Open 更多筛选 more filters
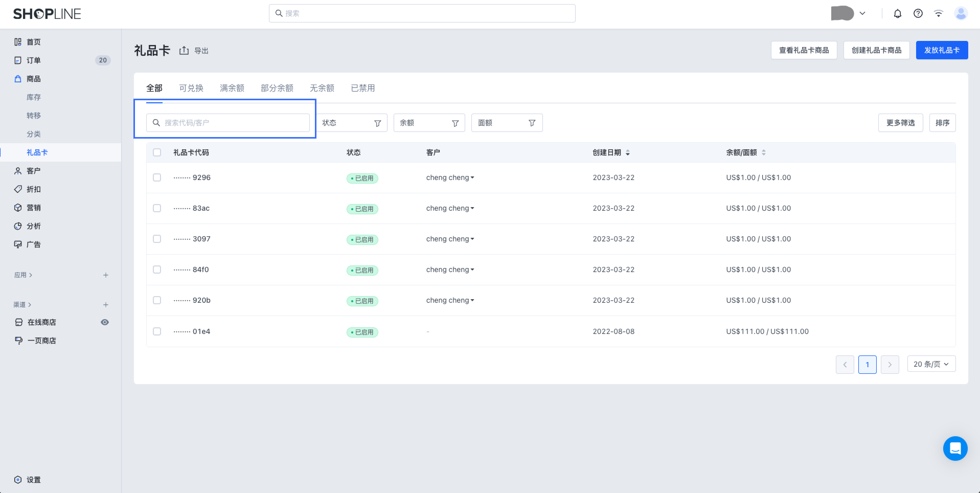Screen dimensions: 980x493 [901, 122]
